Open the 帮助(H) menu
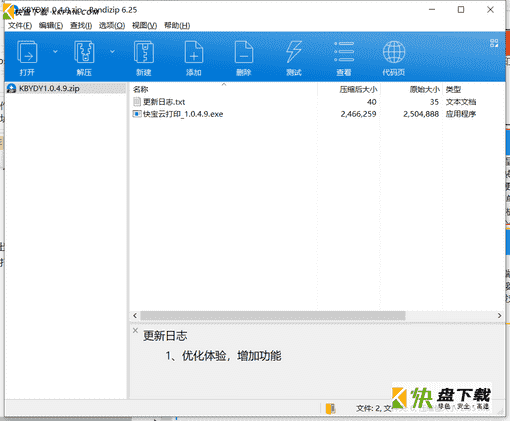Image resolution: width=510 pixels, height=421 pixels. (177, 26)
